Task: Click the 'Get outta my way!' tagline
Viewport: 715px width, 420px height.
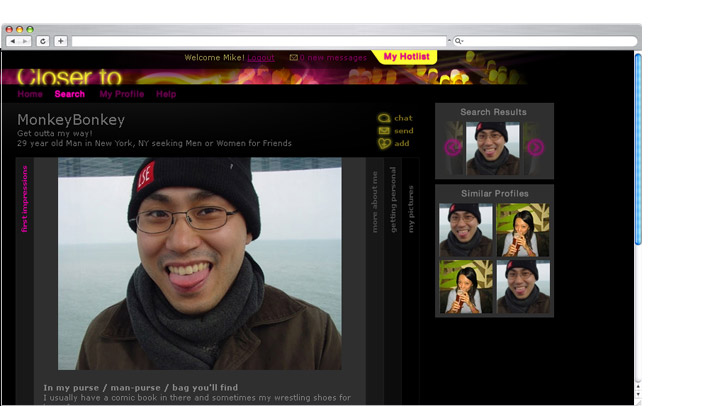Action: click(x=55, y=133)
